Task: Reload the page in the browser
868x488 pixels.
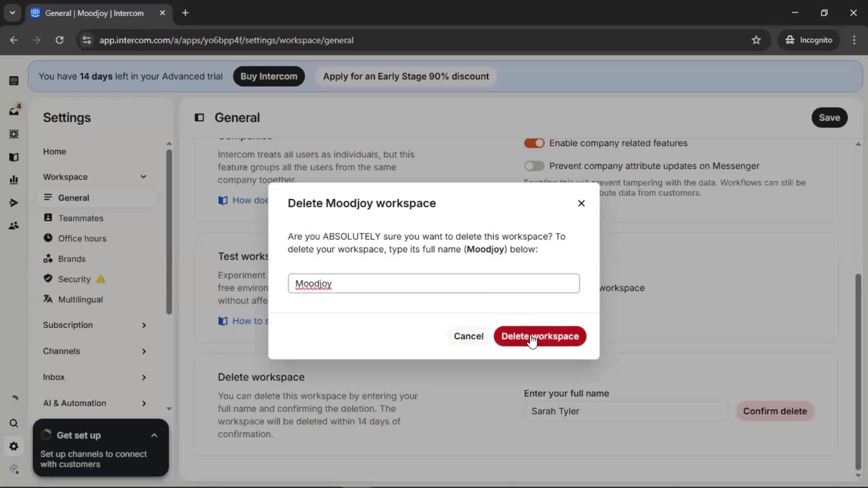Action: (x=60, y=40)
